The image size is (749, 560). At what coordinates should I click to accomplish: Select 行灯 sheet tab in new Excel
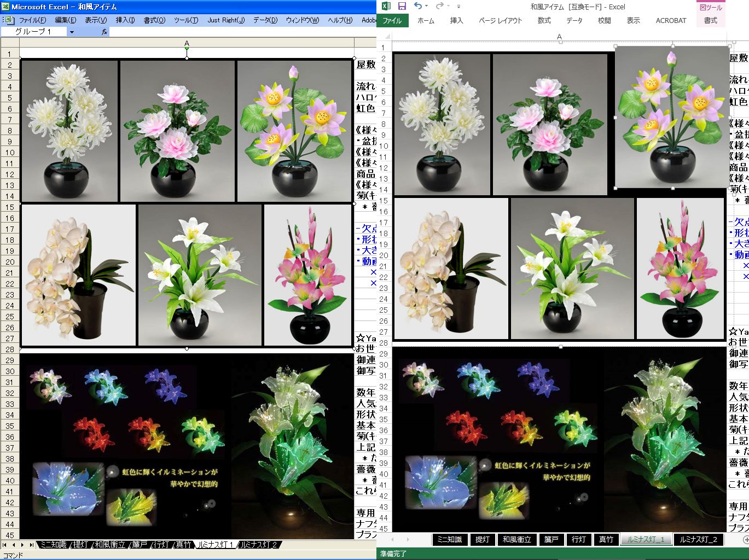click(579, 539)
